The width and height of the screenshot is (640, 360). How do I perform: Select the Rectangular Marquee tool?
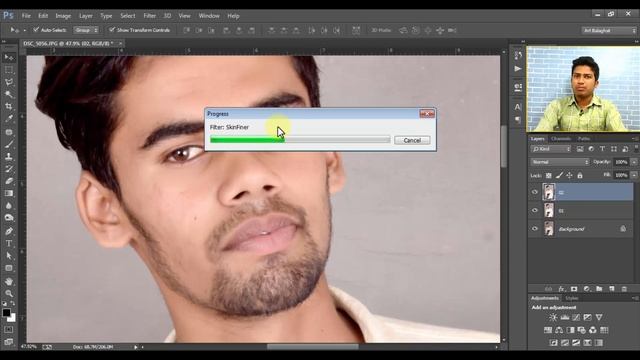click(9, 70)
